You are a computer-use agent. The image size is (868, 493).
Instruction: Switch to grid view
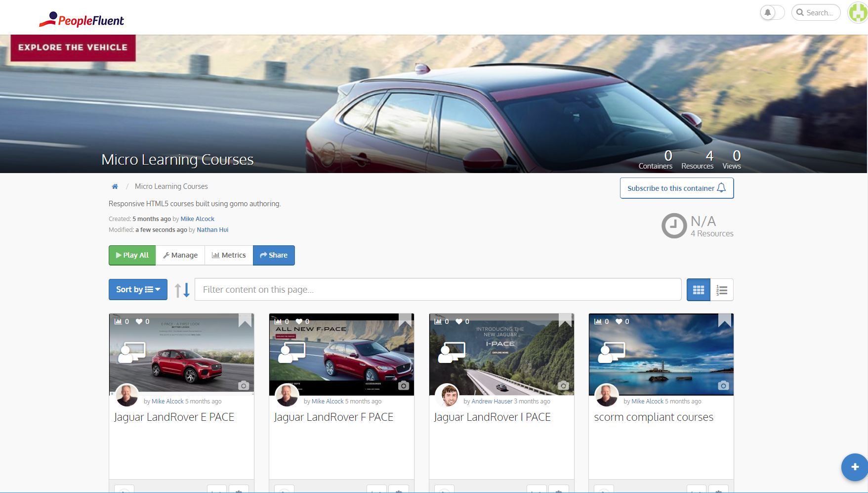(699, 290)
